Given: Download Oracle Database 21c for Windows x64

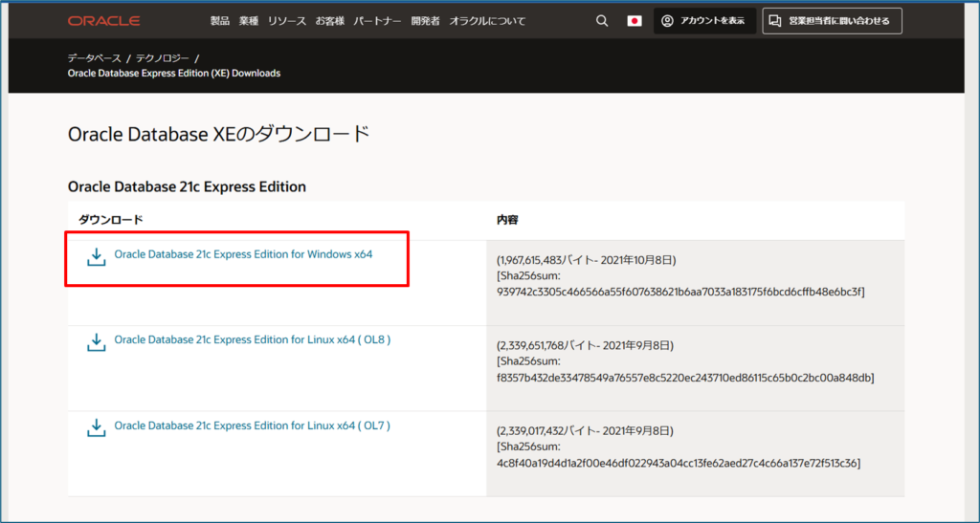Looking at the screenshot, I should click(x=243, y=254).
